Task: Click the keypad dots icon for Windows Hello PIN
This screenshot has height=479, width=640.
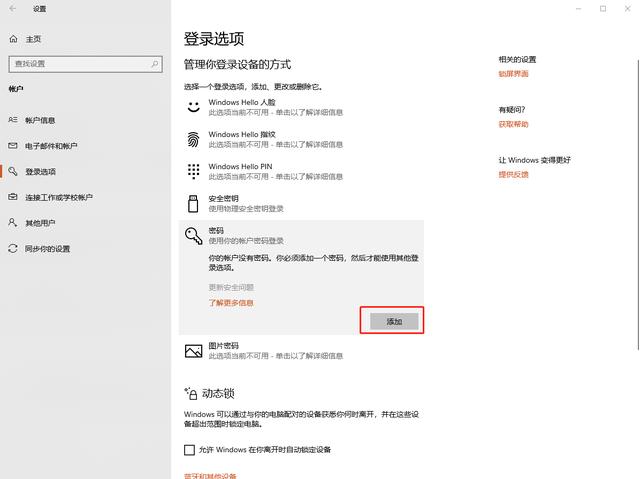Action: tap(193, 171)
